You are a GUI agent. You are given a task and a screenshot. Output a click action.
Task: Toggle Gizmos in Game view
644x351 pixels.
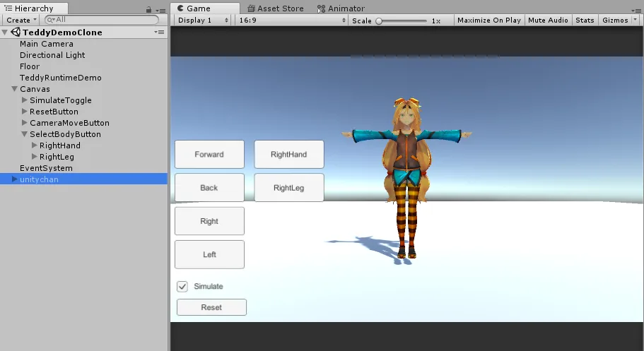615,20
